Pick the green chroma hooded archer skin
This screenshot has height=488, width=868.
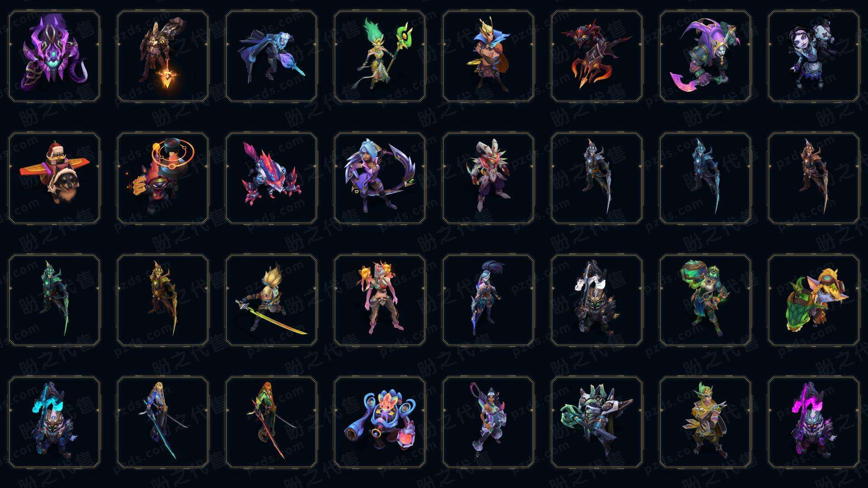tap(54, 300)
